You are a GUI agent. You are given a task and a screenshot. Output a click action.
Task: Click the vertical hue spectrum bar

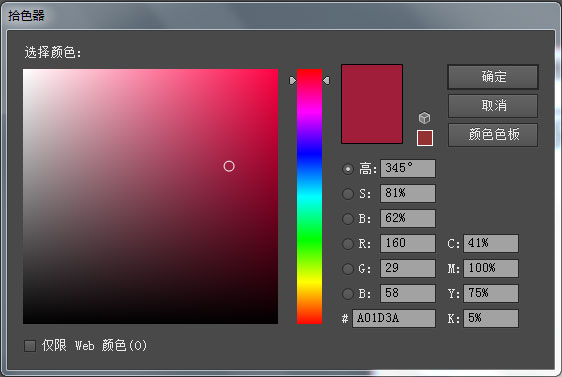coord(309,196)
